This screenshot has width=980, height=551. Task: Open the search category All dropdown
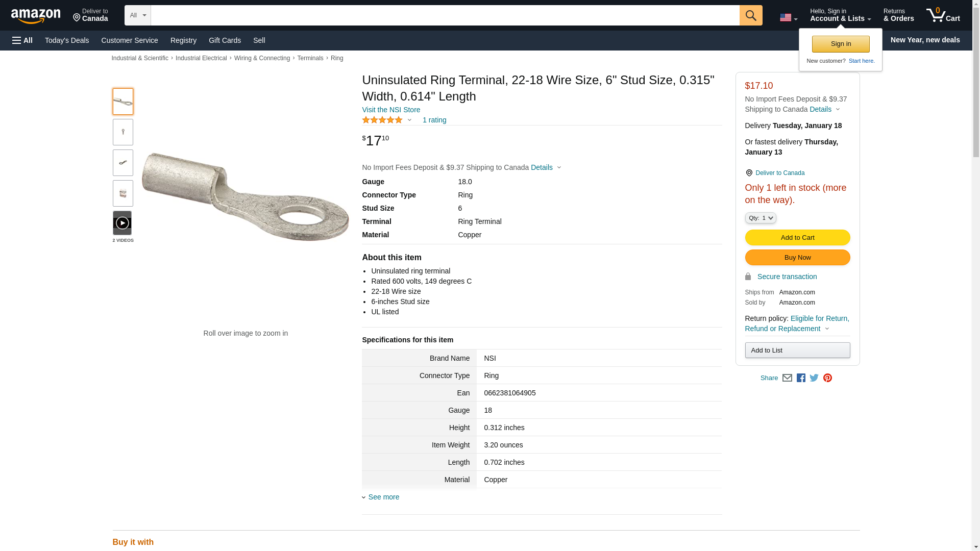point(138,15)
